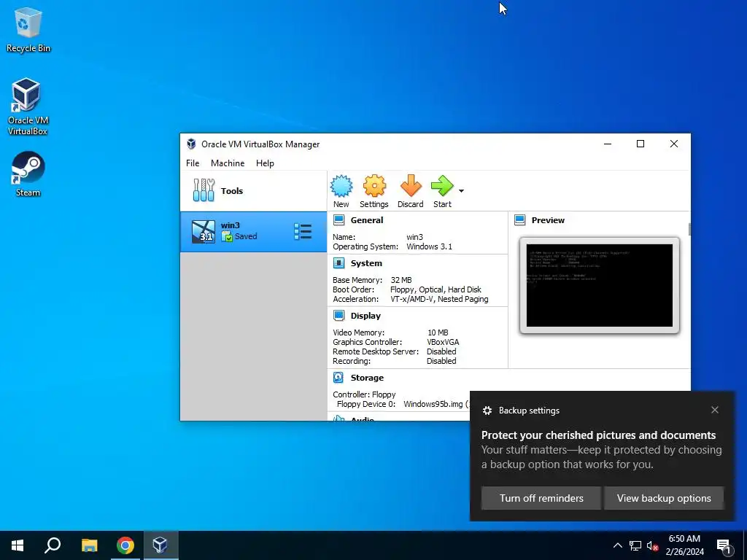
Task: Click the 'Floppy, Optical, Hard Disk' boot order
Action: (436, 289)
